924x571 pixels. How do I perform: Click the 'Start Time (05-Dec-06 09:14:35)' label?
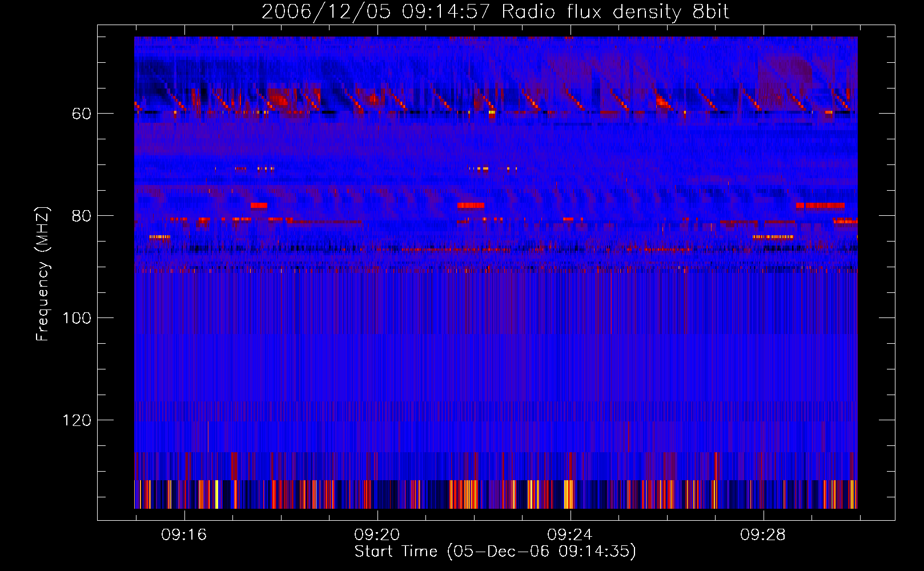[495, 552]
